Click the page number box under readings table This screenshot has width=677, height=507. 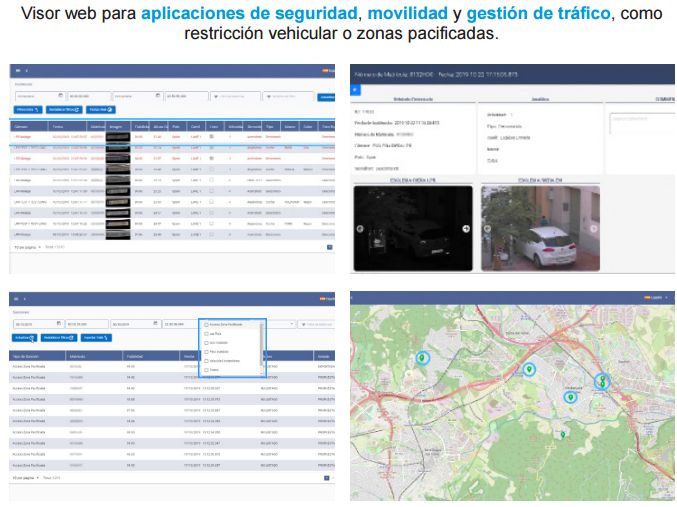(329, 247)
